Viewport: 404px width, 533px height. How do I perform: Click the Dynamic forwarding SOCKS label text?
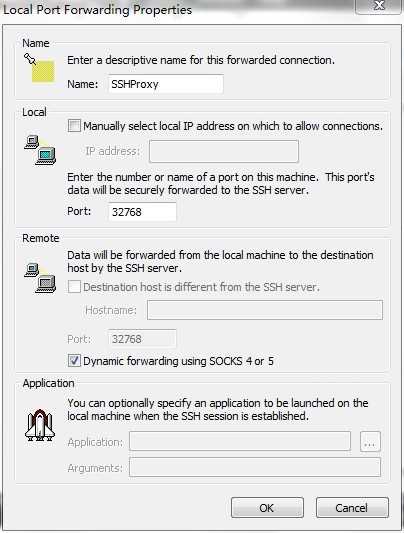pyautogui.click(x=178, y=361)
